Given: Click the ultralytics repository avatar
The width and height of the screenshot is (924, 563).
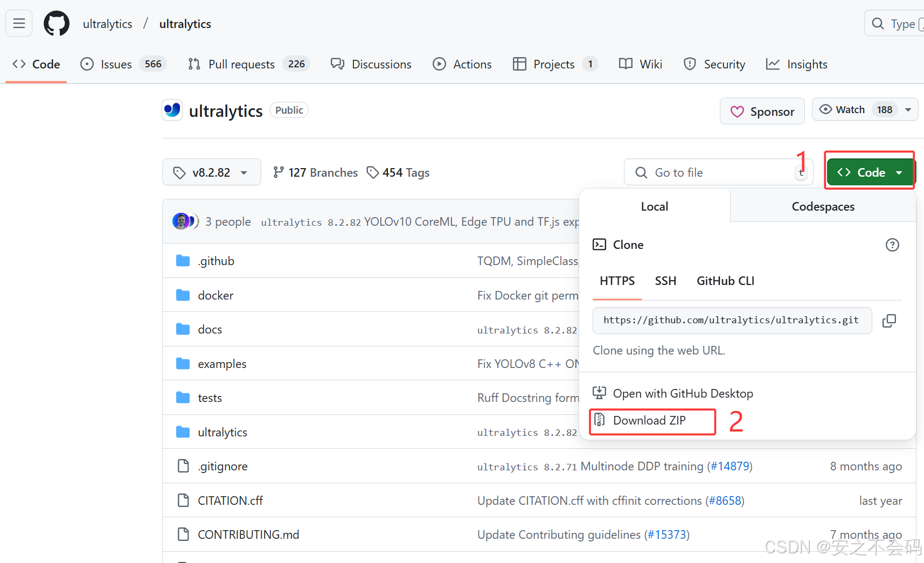Looking at the screenshot, I should pos(172,110).
